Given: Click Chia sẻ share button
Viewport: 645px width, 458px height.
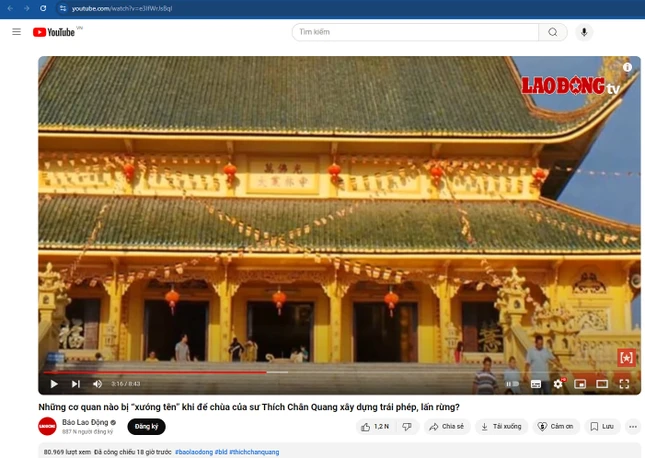Looking at the screenshot, I should click(x=447, y=427).
